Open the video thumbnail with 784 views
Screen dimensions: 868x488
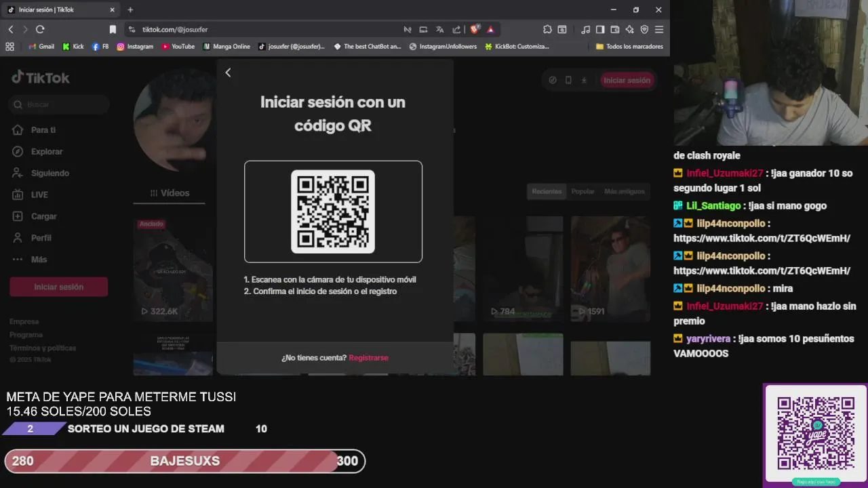tap(523, 268)
